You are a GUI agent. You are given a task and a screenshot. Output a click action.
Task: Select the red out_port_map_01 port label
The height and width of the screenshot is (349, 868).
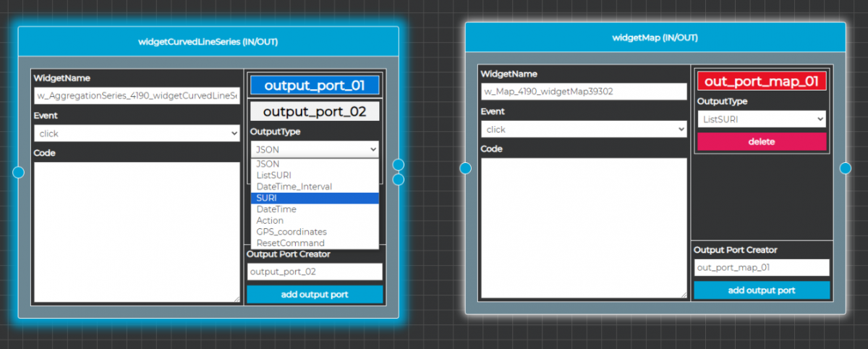tap(762, 81)
